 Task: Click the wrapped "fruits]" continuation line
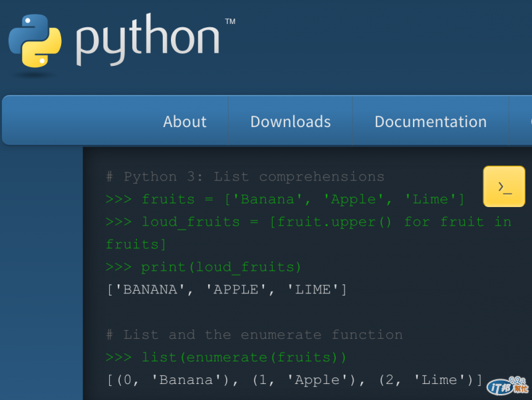(x=136, y=245)
